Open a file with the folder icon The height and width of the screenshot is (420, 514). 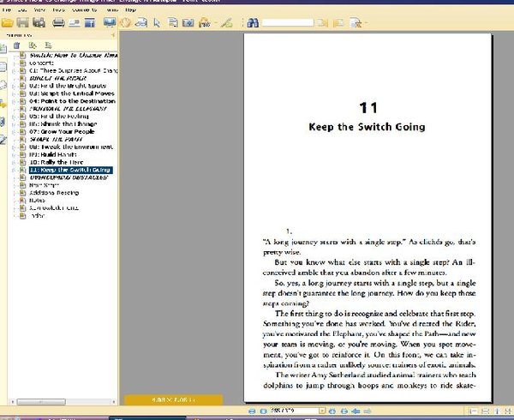pyautogui.click(x=7, y=22)
